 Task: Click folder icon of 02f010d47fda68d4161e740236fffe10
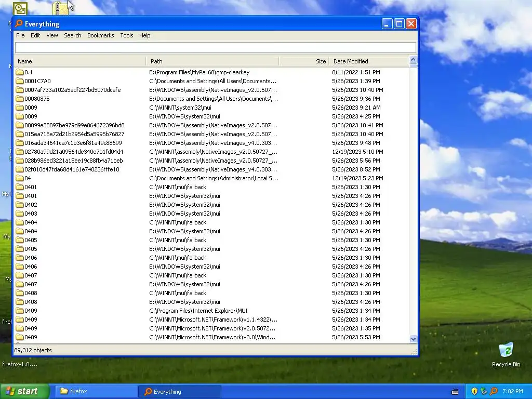20,169
